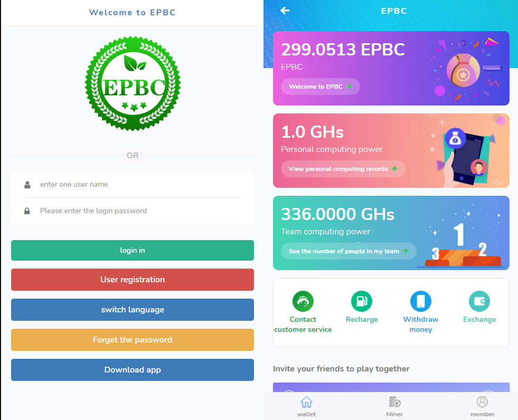Image resolution: width=518 pixels, height=420 pixels.
Task: Open the wallet tab in bottom bar
Action: click(x=306, y=406)
